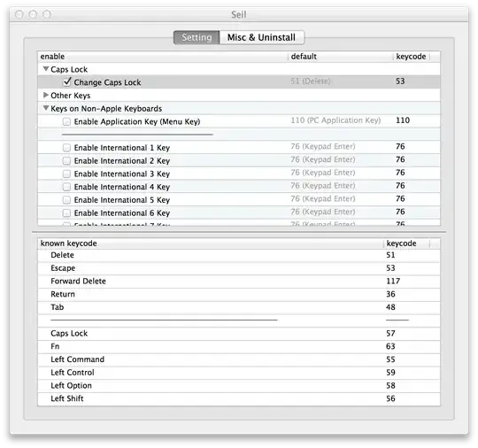Select the Escape row in known keycodes

239,268
